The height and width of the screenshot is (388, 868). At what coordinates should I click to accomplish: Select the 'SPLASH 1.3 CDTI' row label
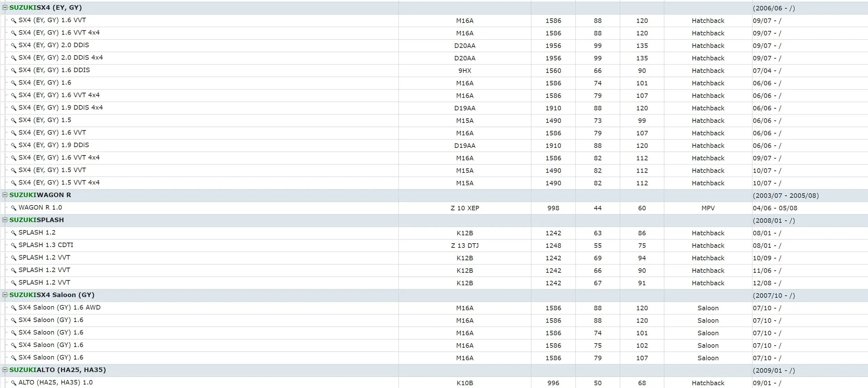(x=46, y=245)
